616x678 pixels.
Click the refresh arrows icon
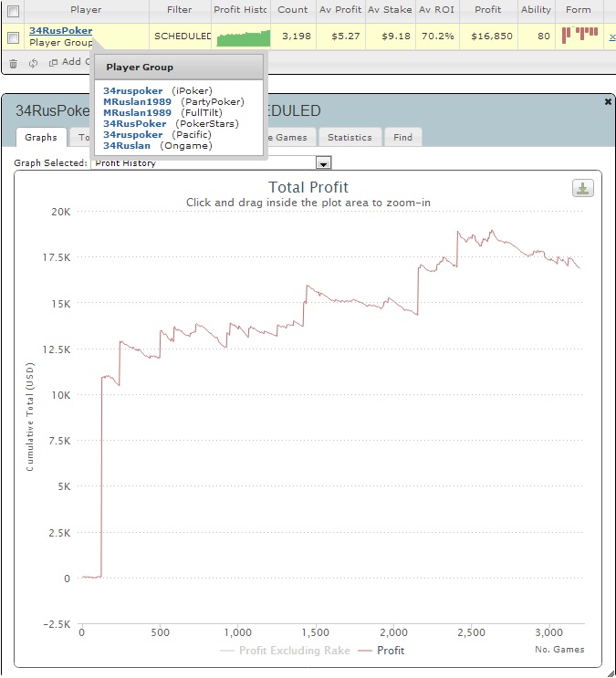(33, 63)
